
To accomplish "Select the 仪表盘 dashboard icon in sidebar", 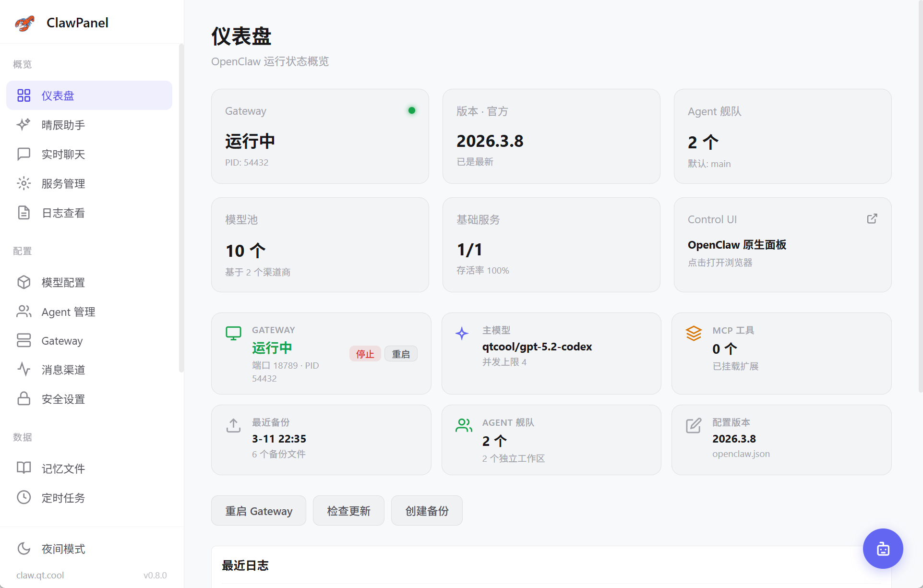I will coord(24,95).
